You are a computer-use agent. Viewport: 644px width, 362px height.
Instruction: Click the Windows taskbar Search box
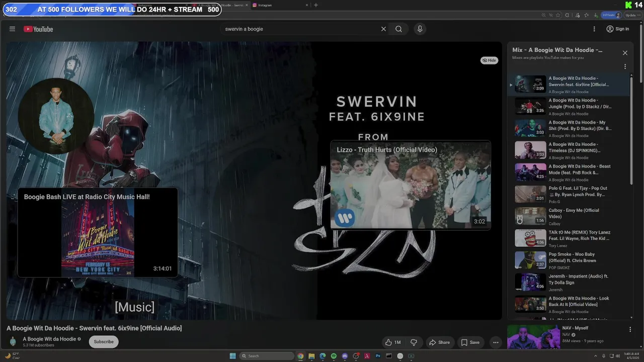click(266, 356)
